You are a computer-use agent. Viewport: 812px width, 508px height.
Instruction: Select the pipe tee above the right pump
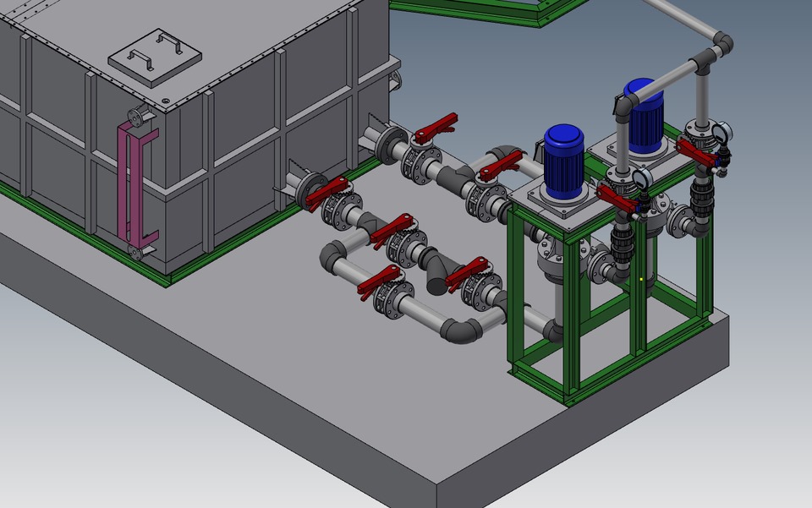click(x=704, y=61)
